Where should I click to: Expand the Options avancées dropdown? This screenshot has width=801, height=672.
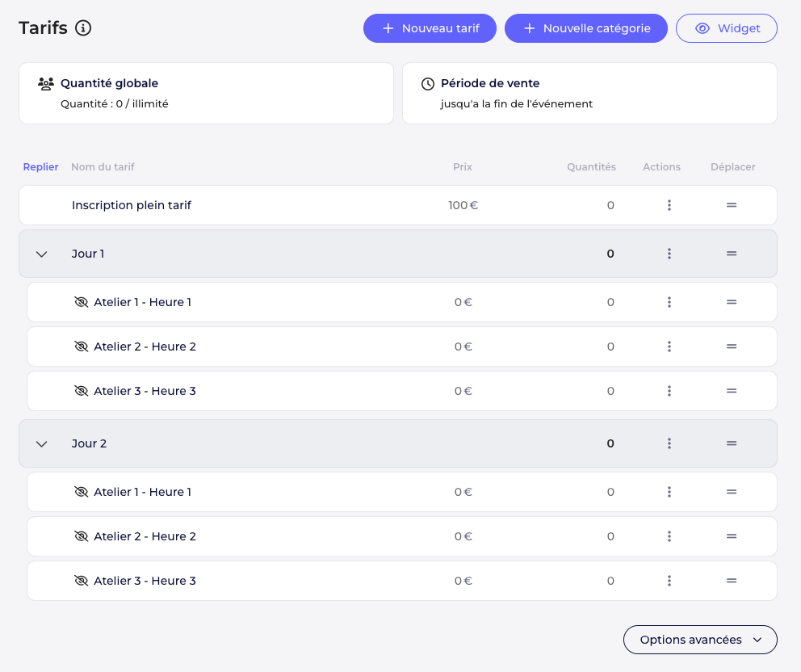[x=700, y=640]
